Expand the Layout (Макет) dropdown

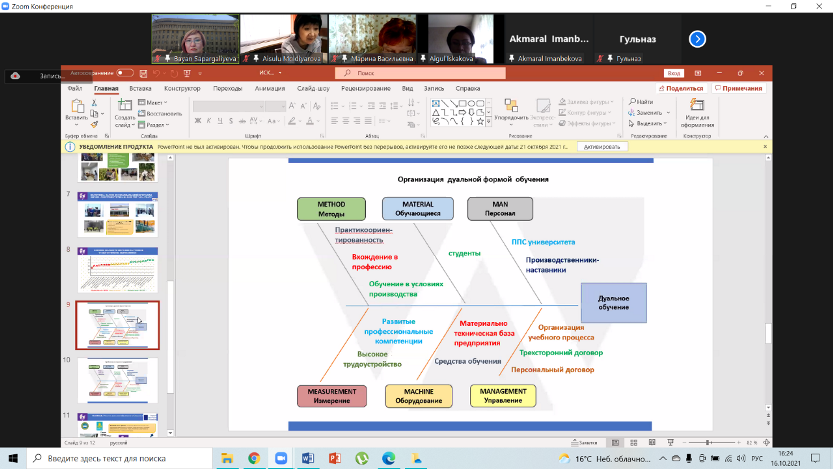click(152, 102)
